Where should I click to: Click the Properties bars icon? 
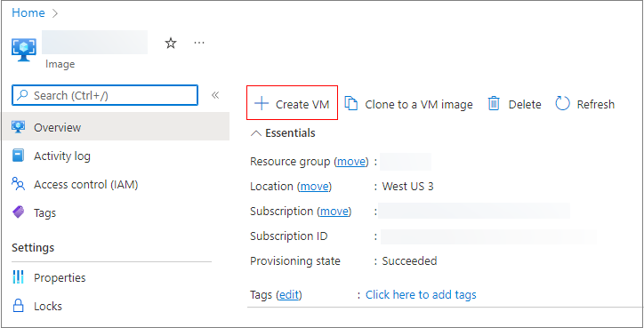coord(19,277)
